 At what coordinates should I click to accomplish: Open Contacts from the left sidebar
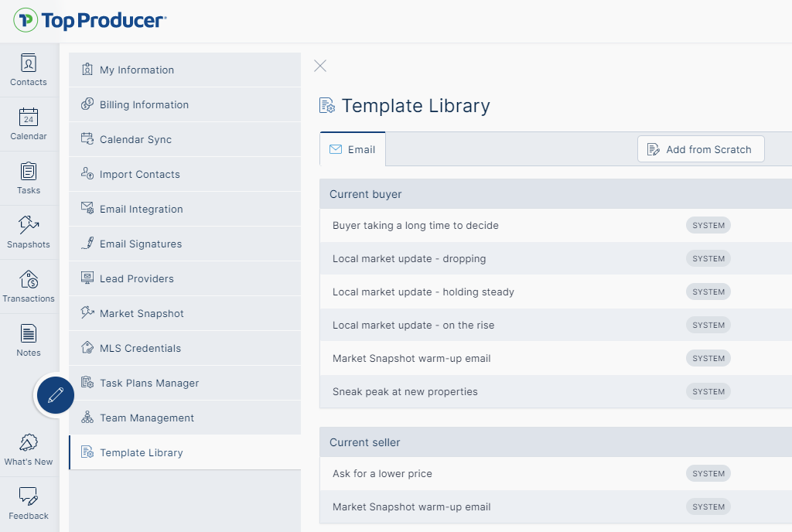click(29, 70)
